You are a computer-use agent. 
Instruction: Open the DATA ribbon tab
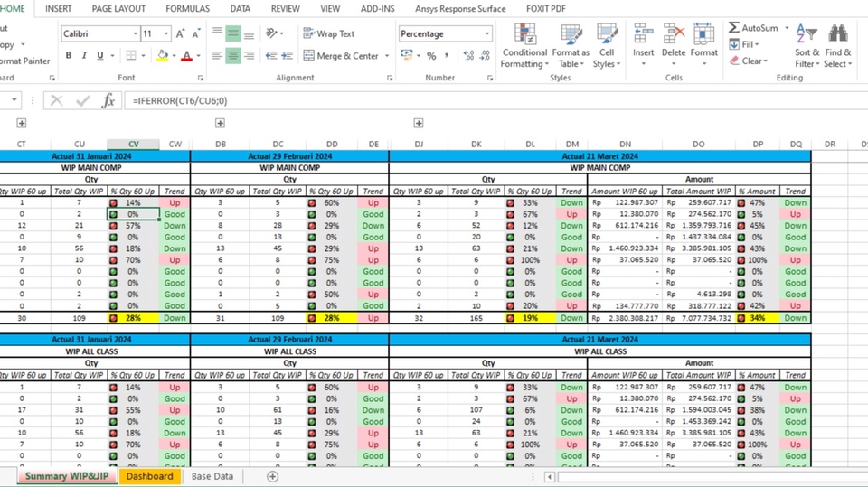pos(241,9)
